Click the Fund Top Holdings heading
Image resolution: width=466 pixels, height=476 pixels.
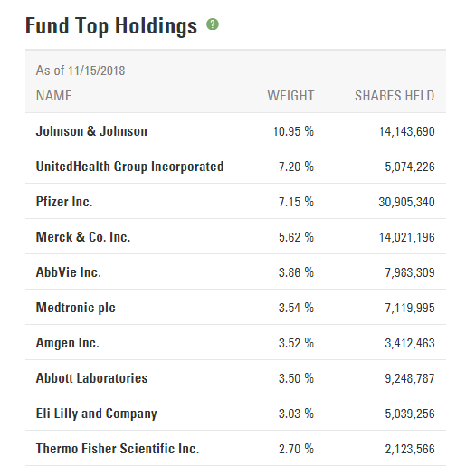click(x=111, y=26)
